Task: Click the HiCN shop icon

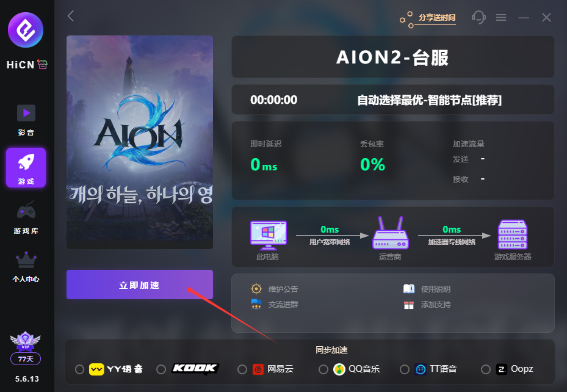Action: point(43,64)
